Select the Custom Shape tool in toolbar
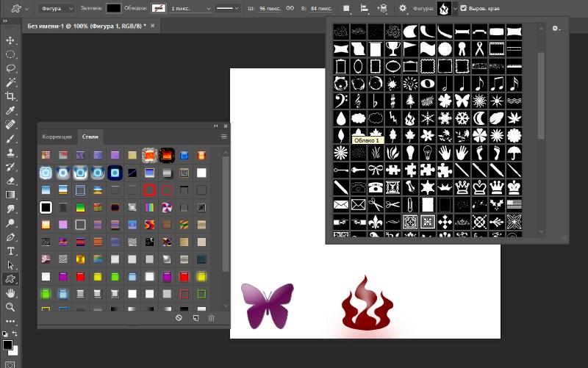 pos(10,279)
